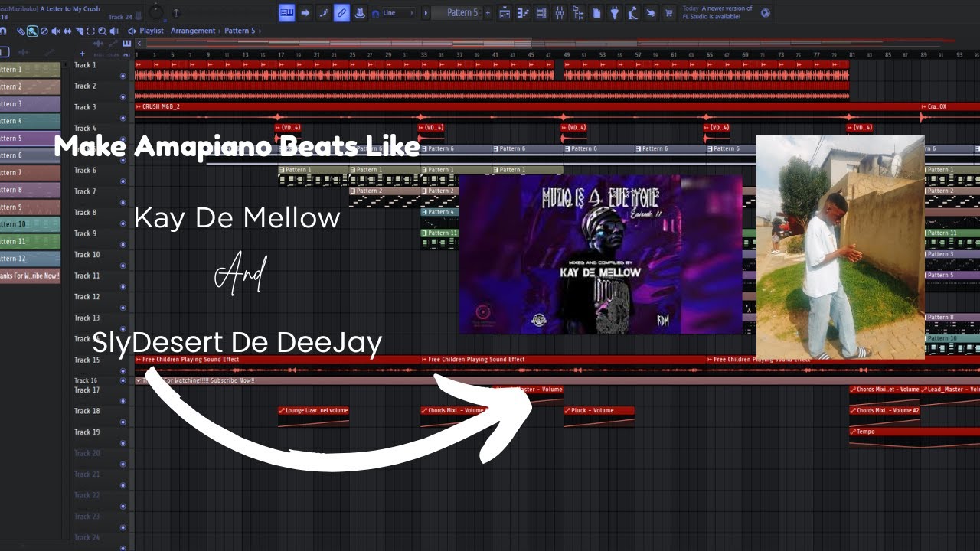Adjust the master volume knob
This screenshot has height=551, width=980.
click(155, 12)
